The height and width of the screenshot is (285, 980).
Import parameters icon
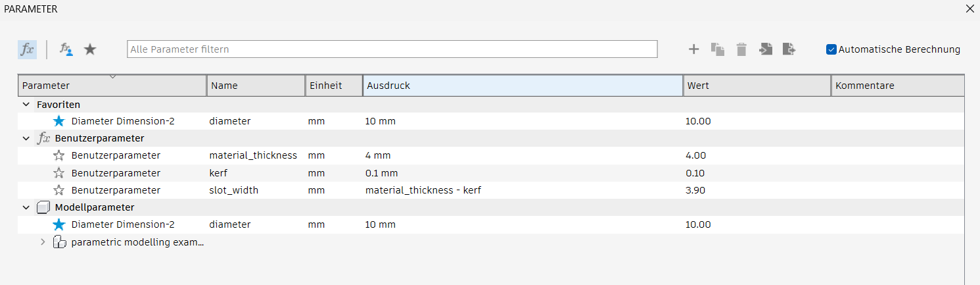766,49
